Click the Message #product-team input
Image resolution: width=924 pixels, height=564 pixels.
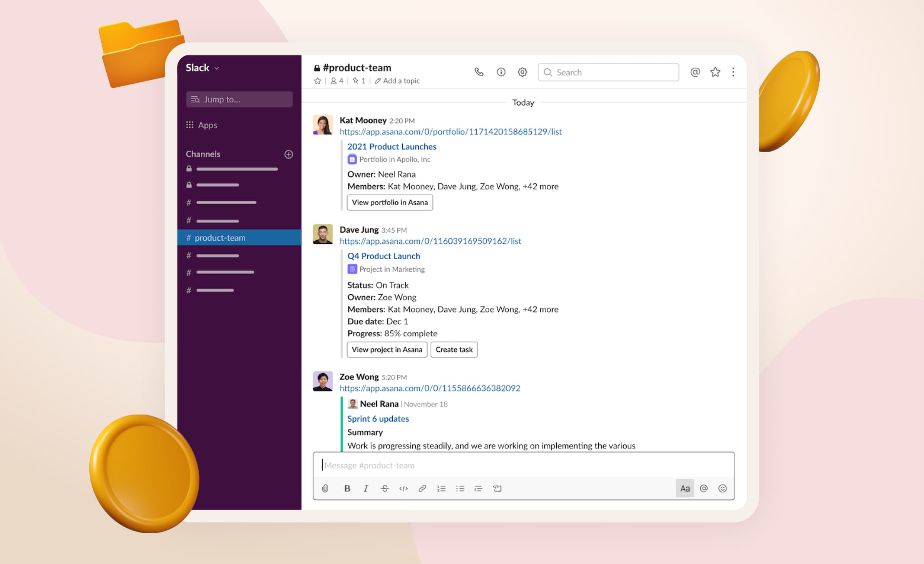click(x=524, y=465)
